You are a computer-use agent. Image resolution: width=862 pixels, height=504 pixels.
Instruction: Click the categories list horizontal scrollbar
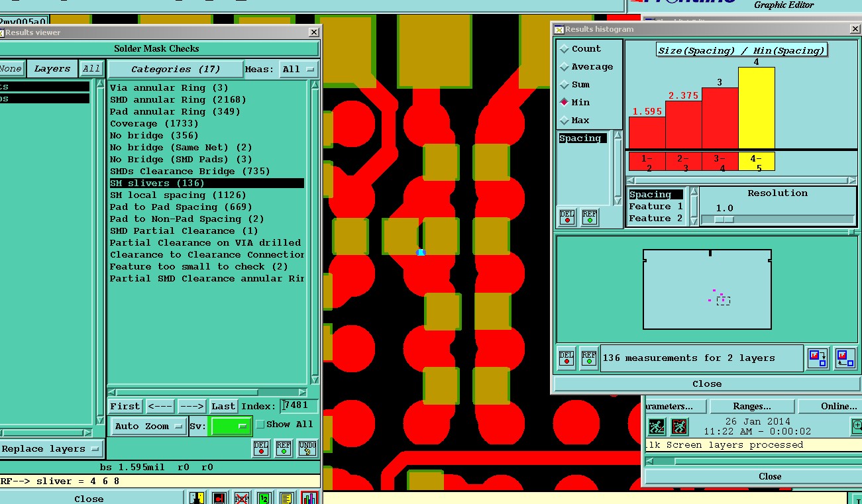(x=207, y=392)
